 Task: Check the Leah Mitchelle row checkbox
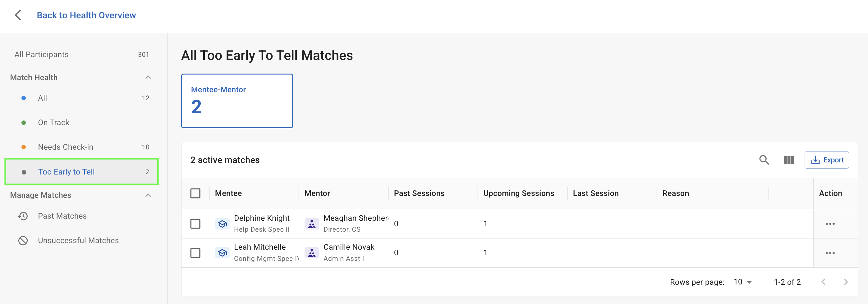point(195,253)
